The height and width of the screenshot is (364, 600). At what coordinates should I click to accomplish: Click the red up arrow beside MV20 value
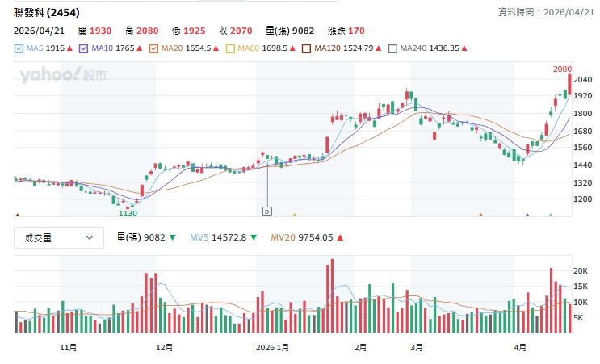(x=340, y=238)
